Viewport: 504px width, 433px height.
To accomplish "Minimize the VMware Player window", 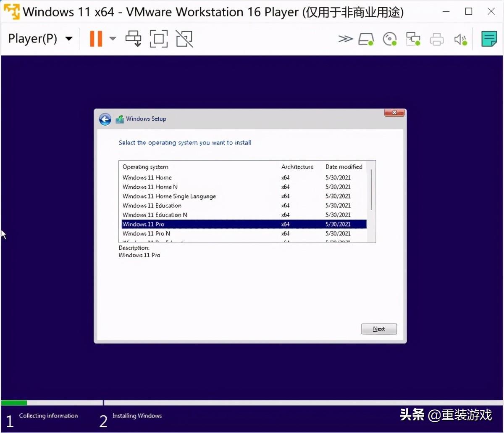I will (446, 12).
